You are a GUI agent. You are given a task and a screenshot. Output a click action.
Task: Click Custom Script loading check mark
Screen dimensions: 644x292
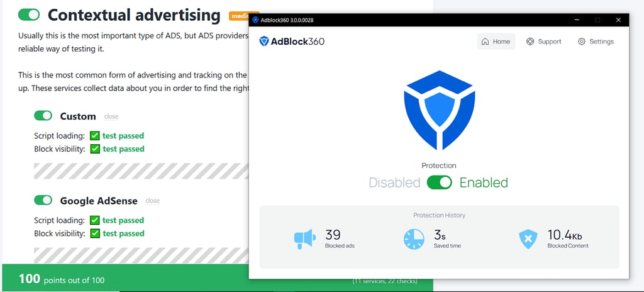tap(95, 136)
